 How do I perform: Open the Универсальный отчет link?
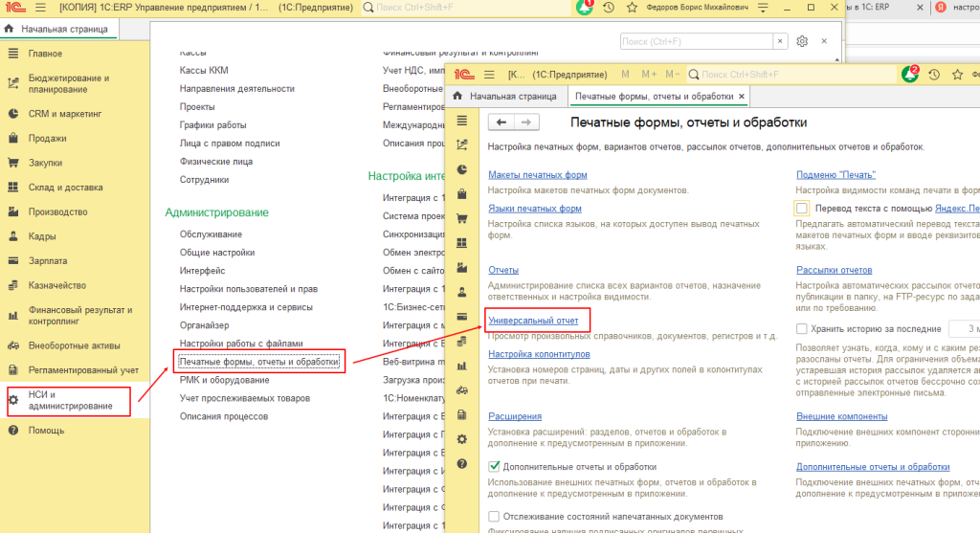pyautogui.click(x=533, y=321)
